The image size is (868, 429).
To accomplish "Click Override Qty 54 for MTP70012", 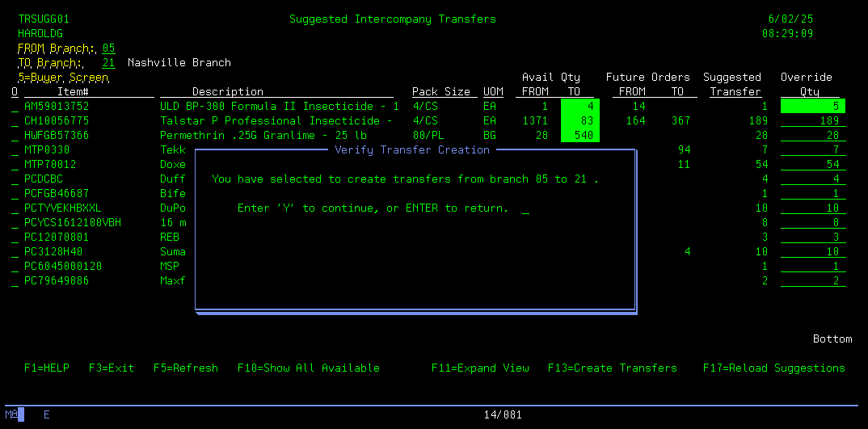I will coord(812,164).
